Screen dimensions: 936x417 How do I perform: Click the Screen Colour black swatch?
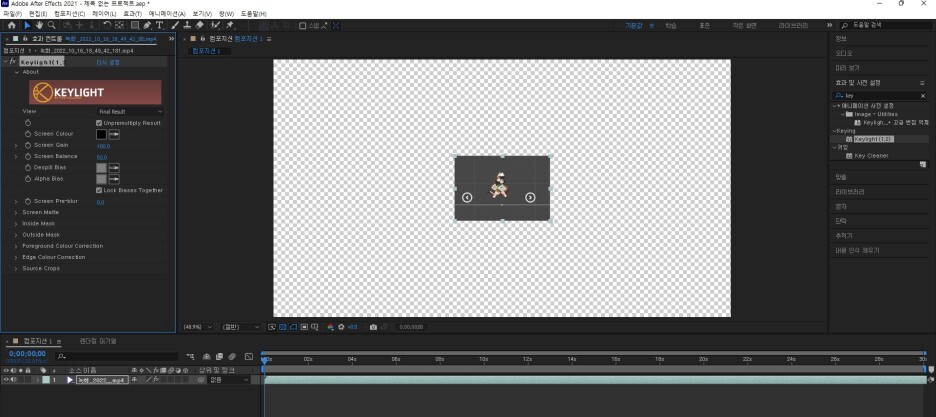tap(101, 134)
